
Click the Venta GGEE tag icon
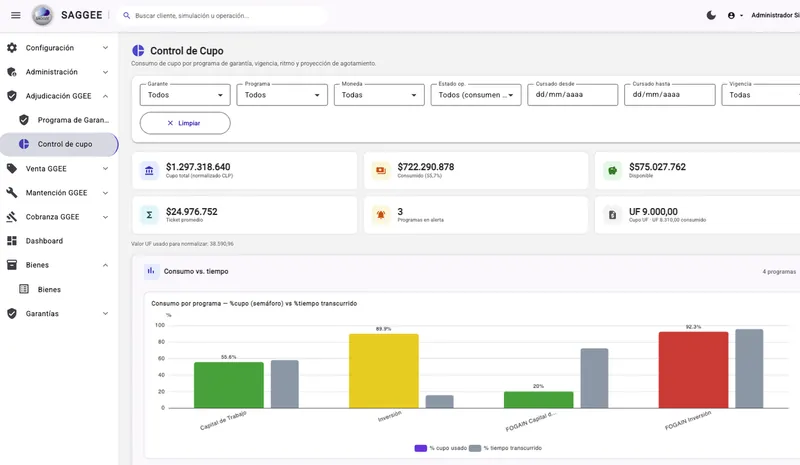[x=12, y=168]
